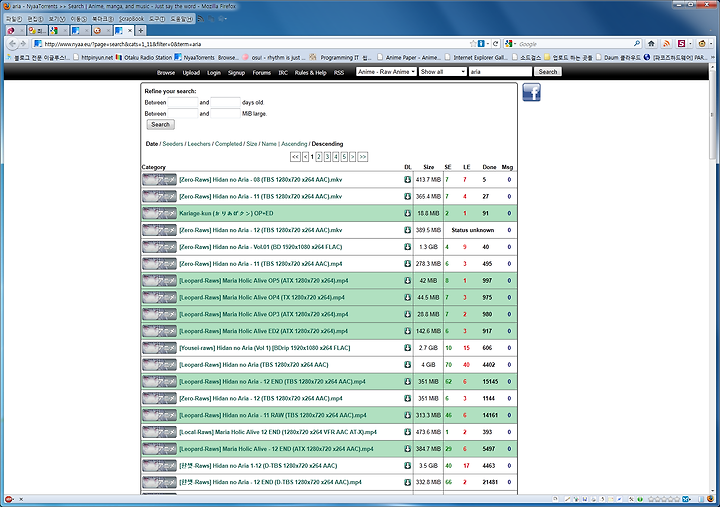Image resolution: width=720 pixels, height=507 pixels.
Task: Click the green circular icon in the status bar
Action: 640,499
